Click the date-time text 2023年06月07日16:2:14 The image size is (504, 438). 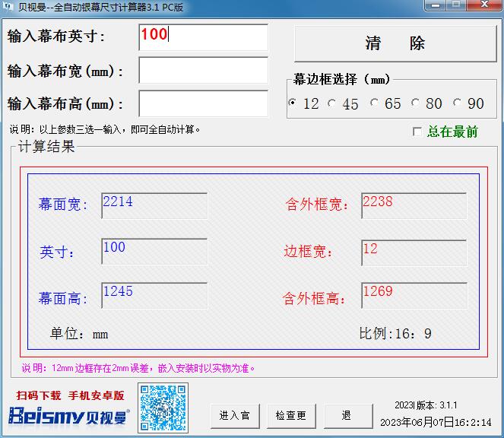[436, 422]
